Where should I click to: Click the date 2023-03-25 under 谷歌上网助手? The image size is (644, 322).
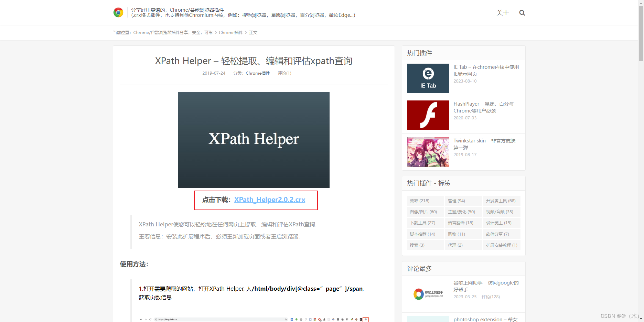(465, 297)
